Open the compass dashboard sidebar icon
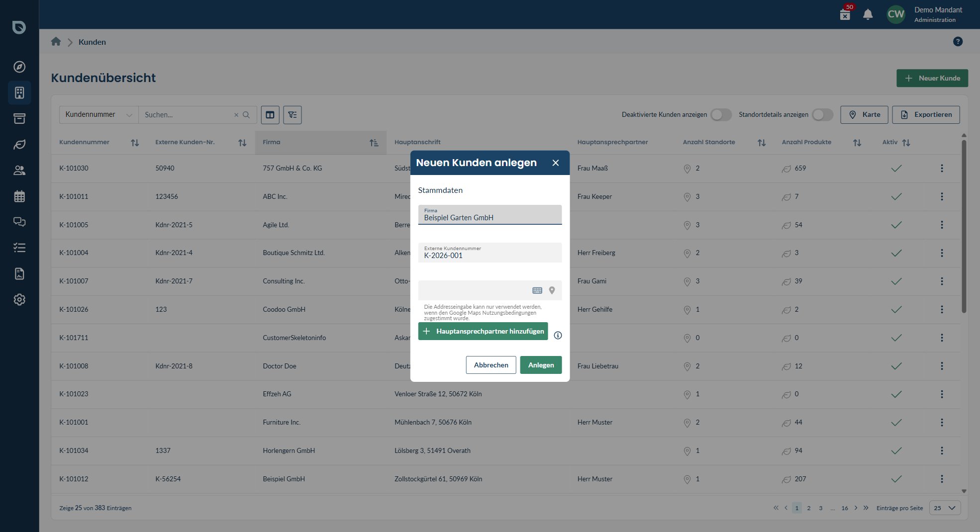Image resolution: width=980 pixels, height=532 pixels. (19, 67)
